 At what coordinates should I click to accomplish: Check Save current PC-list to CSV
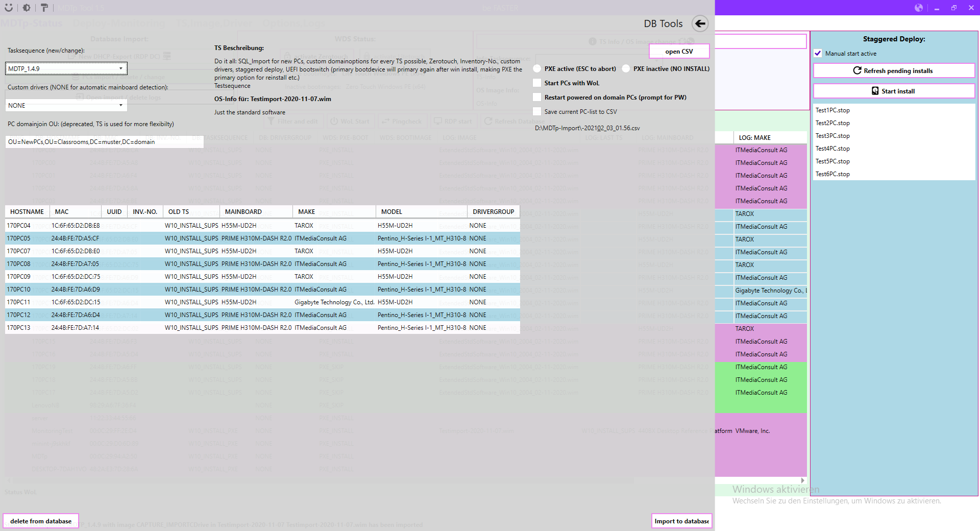pos(537,111)
